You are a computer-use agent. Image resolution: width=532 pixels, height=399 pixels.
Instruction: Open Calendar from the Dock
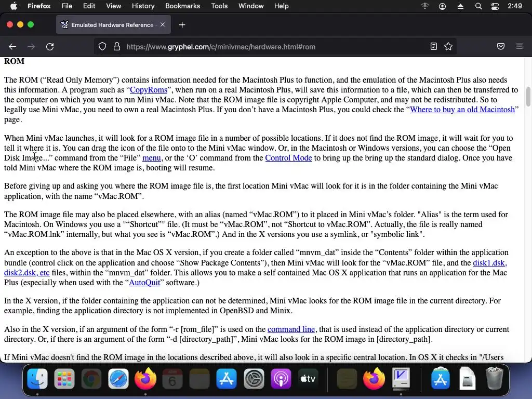tap(172, 379)
